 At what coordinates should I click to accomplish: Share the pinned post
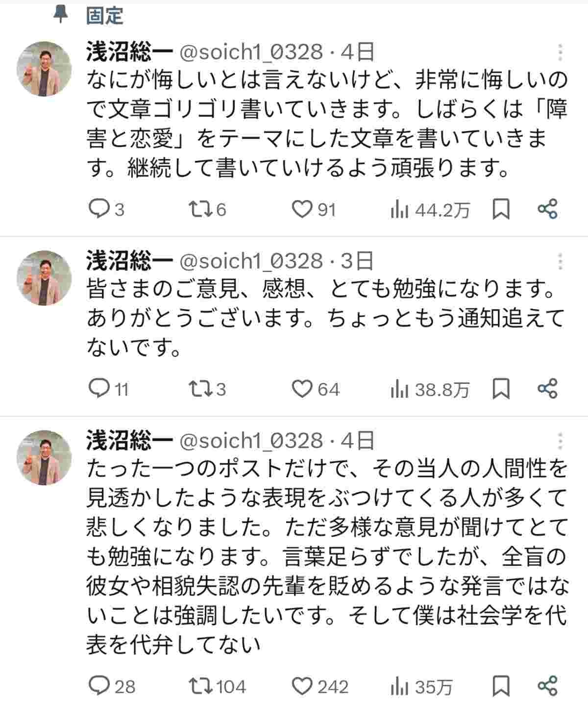(x=548, y=210)
